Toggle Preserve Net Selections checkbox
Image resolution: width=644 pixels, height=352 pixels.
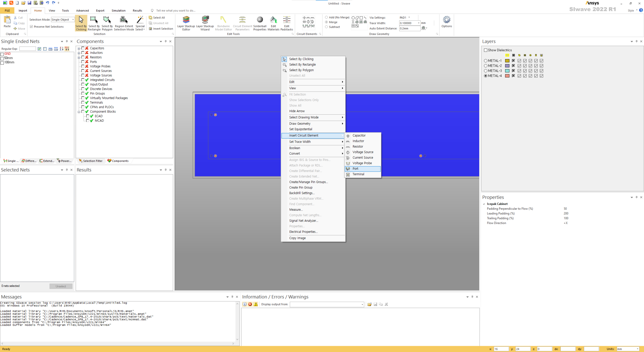tap(31, 26)
